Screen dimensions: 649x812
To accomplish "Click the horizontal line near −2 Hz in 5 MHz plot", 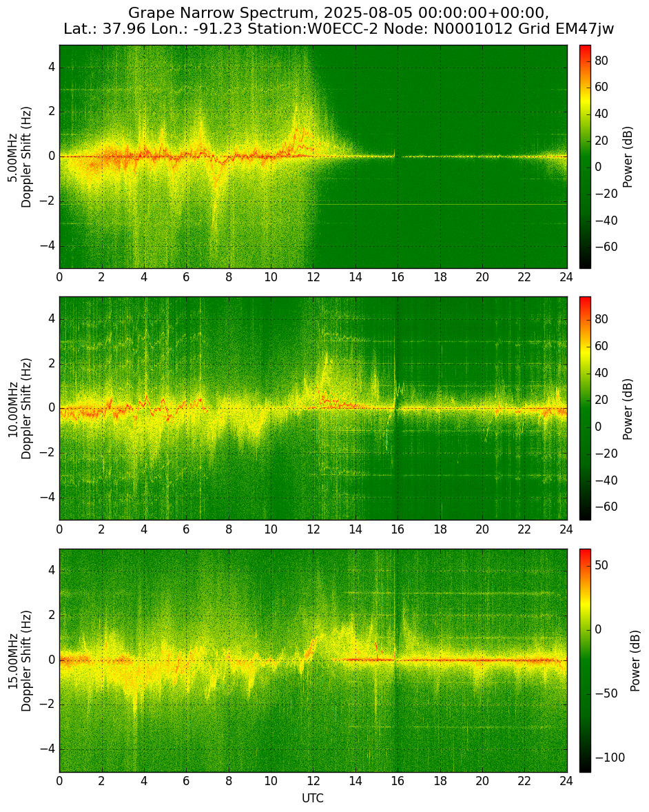I will coord(440,205).
